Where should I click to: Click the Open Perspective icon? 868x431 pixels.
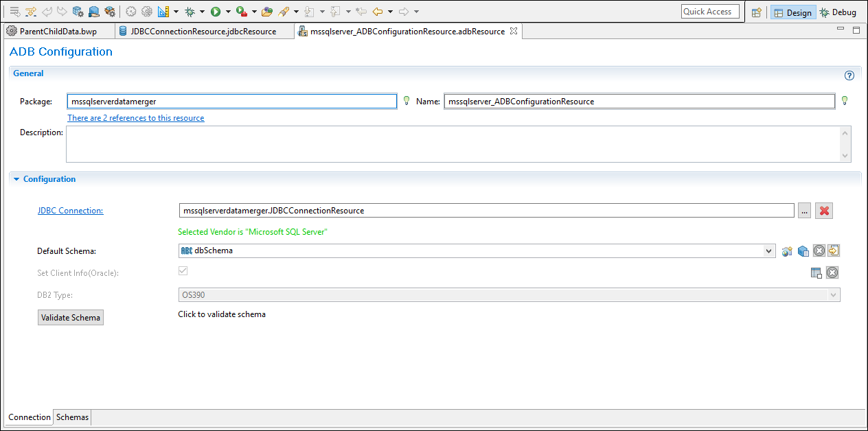click(x=756, y=12)
